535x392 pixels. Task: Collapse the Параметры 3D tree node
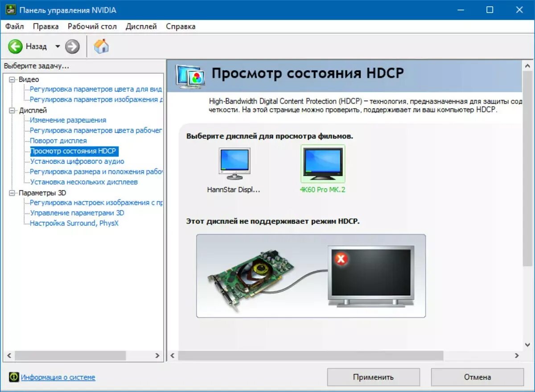12,193
